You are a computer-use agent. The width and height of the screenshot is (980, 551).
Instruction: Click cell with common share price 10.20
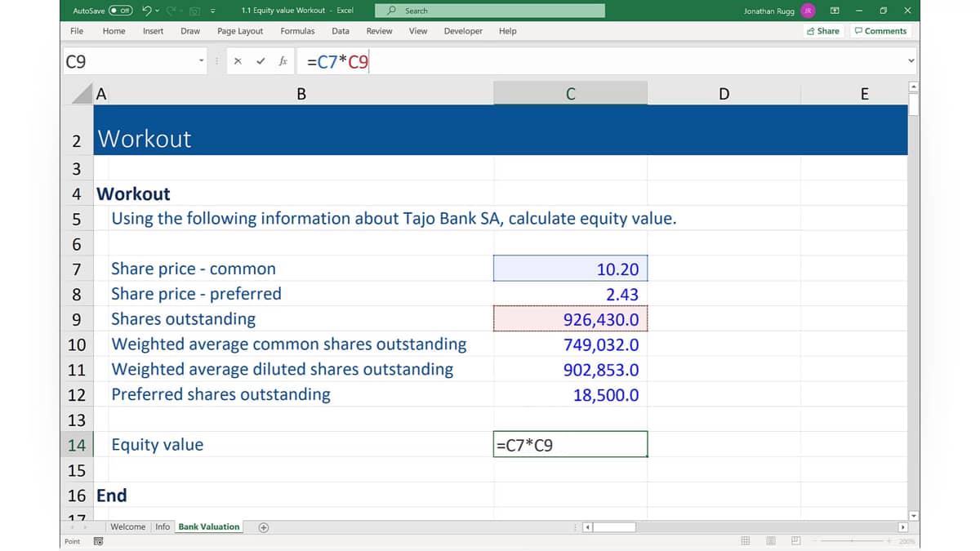(571, 269)
